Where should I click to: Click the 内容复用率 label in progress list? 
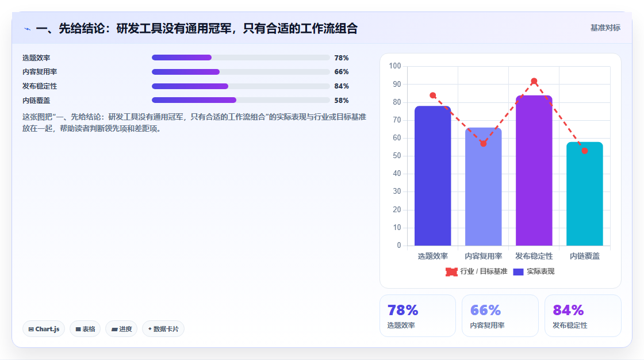coord(40,72)
